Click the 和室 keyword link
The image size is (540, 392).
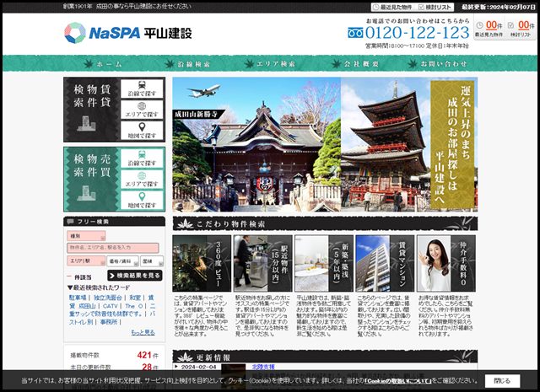coord(135,298)
